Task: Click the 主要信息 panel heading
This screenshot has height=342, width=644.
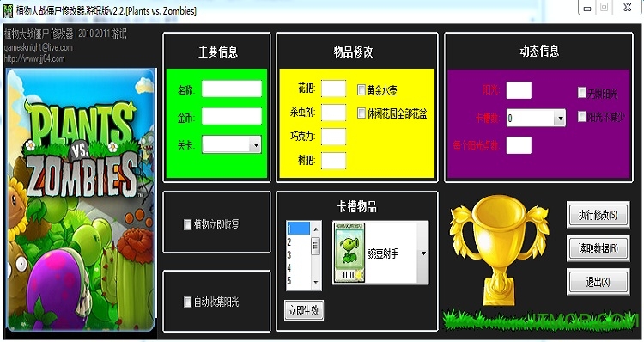Action: coord(218,52)
